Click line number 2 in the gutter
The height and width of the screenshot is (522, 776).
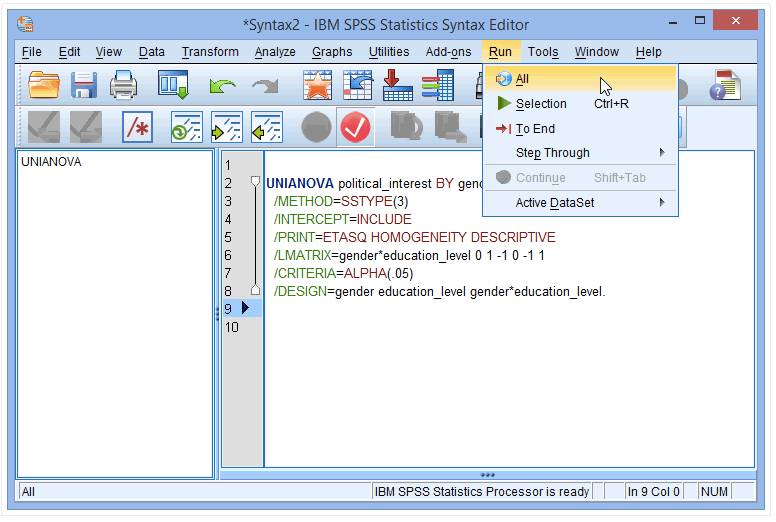[x=228, y=184]
